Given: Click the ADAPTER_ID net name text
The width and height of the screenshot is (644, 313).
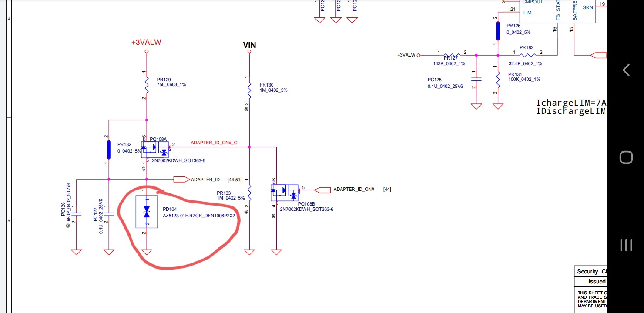Looking at the screenshot, I should point(205,180).
